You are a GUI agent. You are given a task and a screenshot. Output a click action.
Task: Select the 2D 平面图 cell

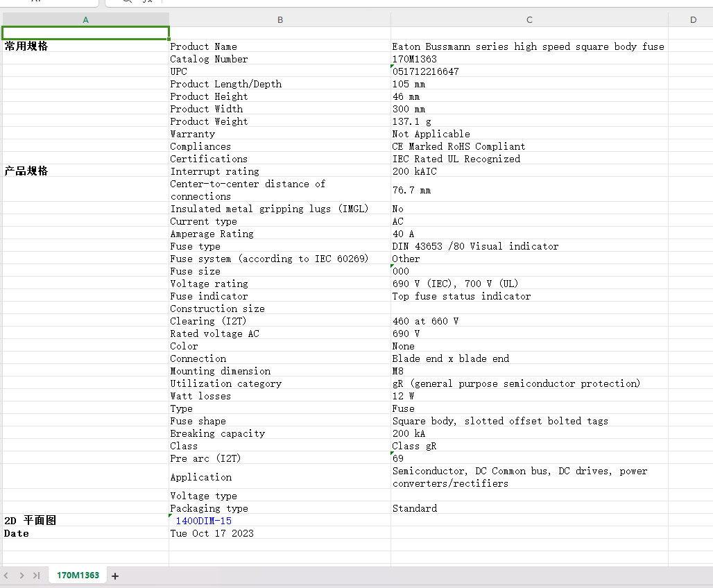pyautogui.click(x=85, y=520)
